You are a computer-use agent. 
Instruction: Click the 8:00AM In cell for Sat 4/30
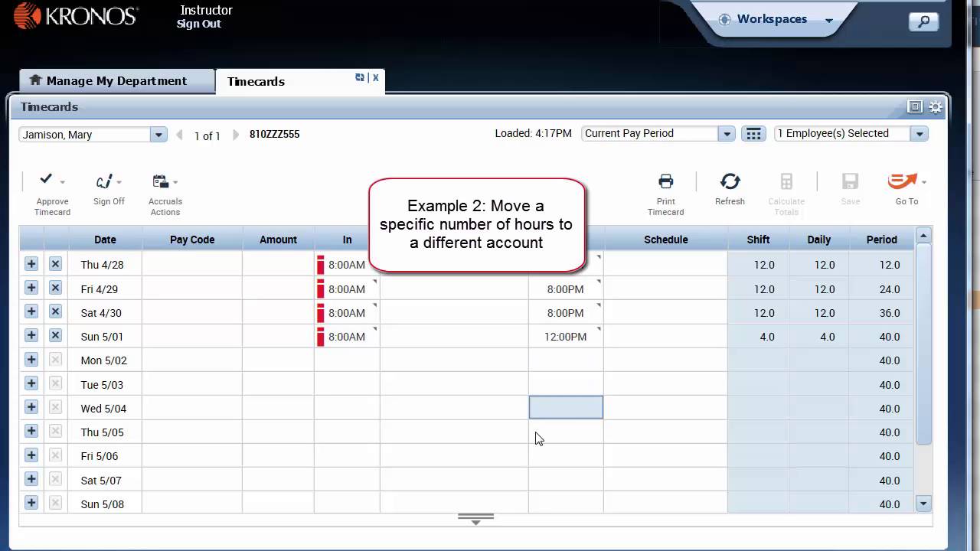point(347,313)
